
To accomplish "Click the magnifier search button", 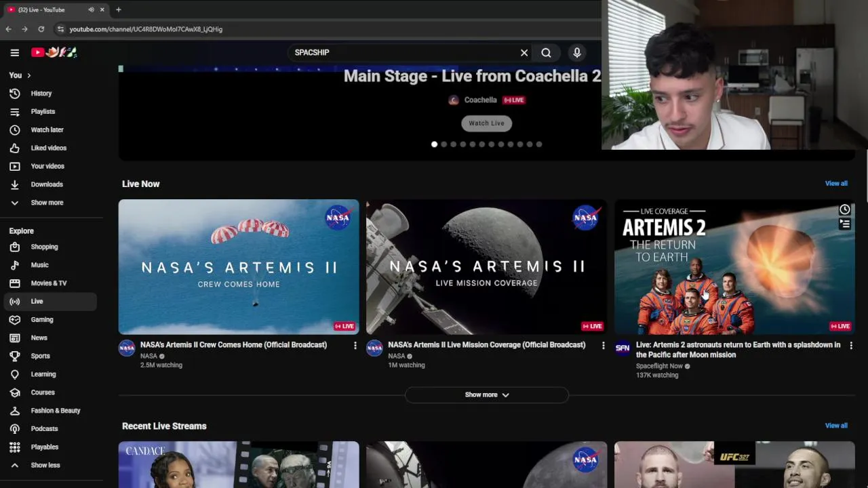I will [546, 53].
